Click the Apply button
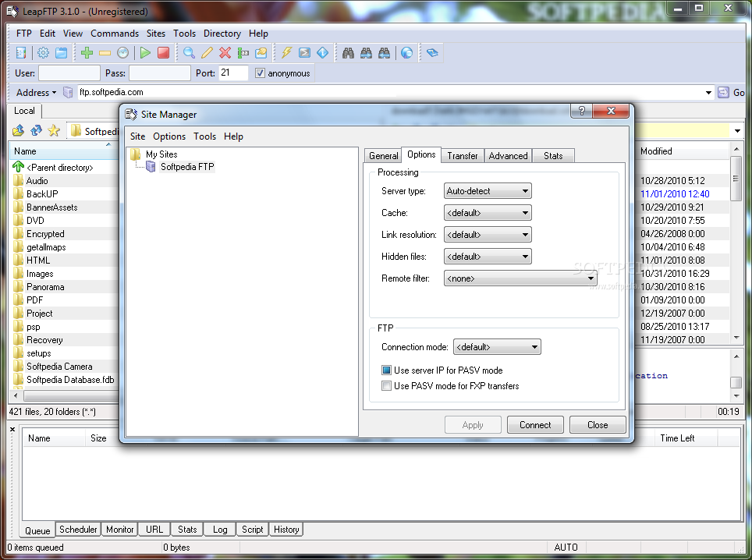 point(473,425)
